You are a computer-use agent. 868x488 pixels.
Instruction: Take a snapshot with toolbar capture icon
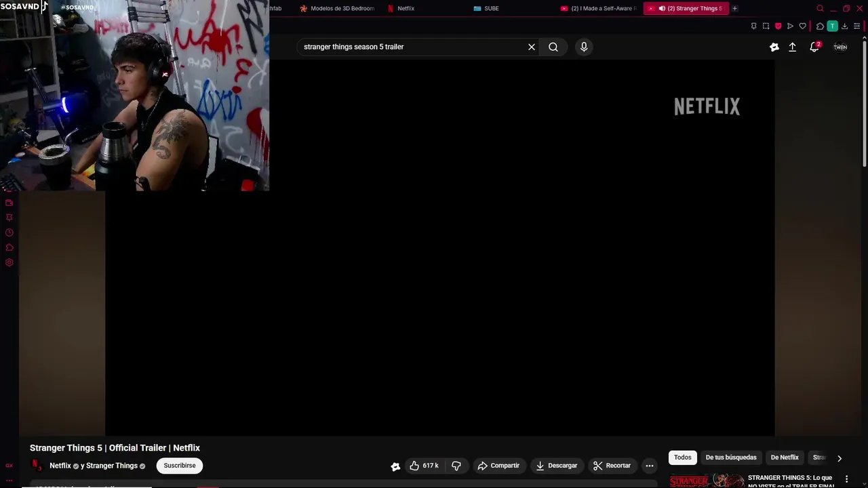tap(766, 26)
